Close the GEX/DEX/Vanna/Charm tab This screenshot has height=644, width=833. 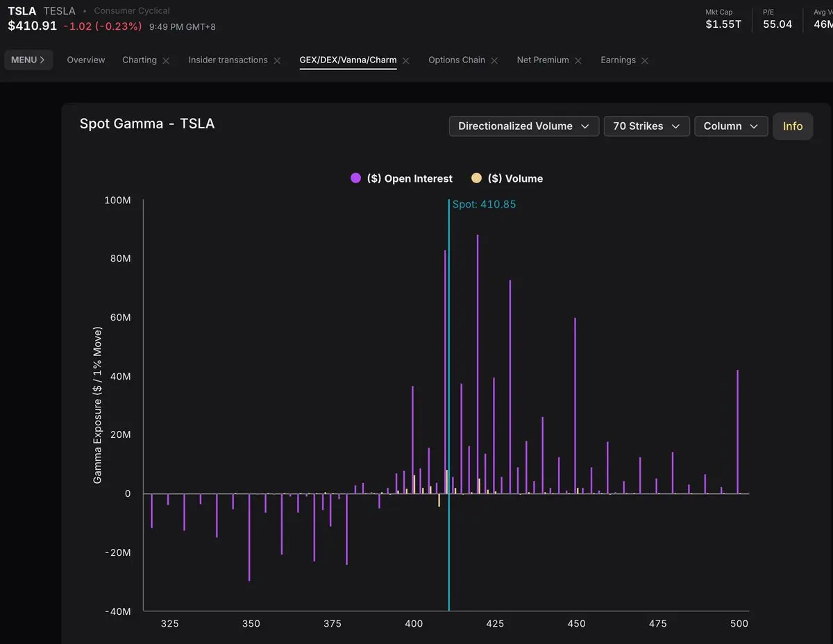tap(406, 61)
